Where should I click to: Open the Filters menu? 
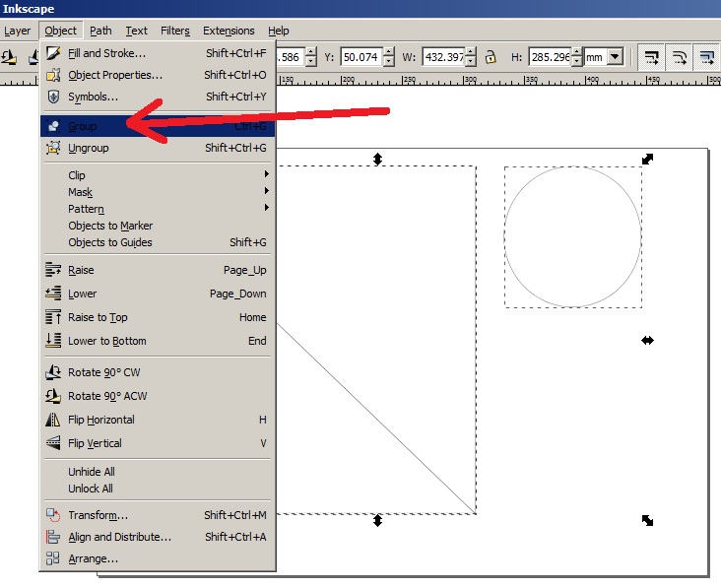(175, 31)
